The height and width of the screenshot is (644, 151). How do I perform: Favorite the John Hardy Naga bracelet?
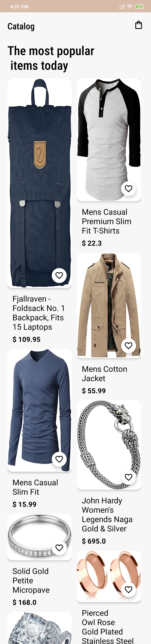(128, 477)
